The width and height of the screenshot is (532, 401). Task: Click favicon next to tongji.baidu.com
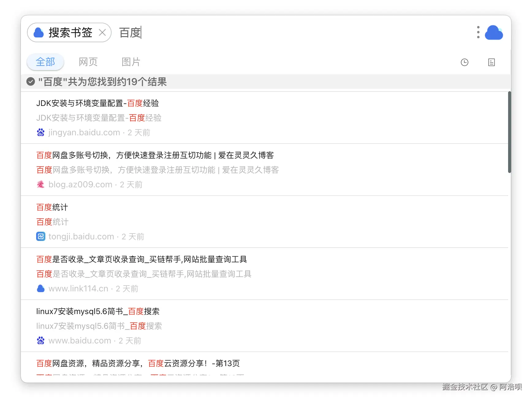41,237
